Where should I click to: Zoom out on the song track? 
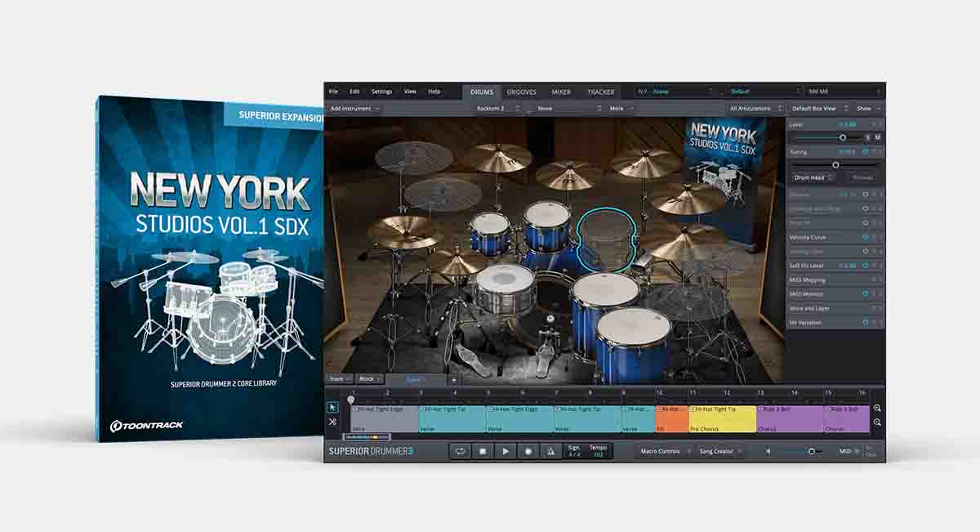(877, 422)
